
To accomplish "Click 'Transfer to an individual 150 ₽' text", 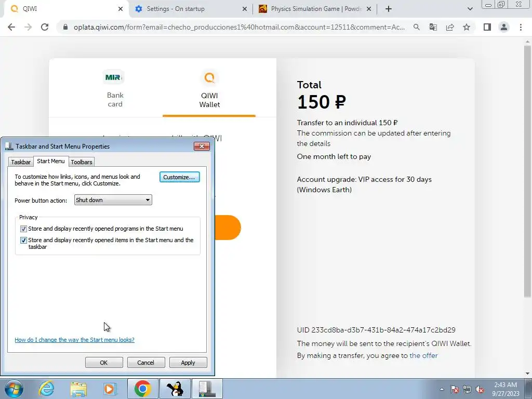I will tap(348, 123).
